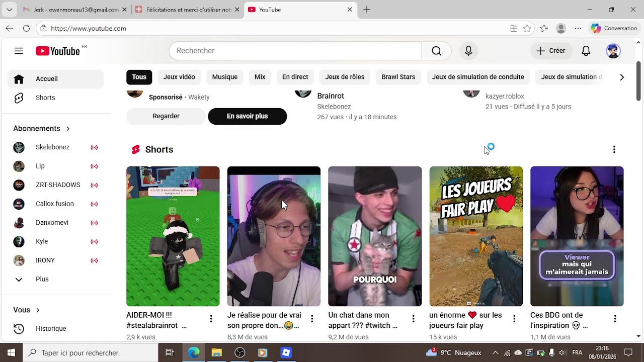Show hidden system tray icons
644x362 pixels.
click(495, 352)
